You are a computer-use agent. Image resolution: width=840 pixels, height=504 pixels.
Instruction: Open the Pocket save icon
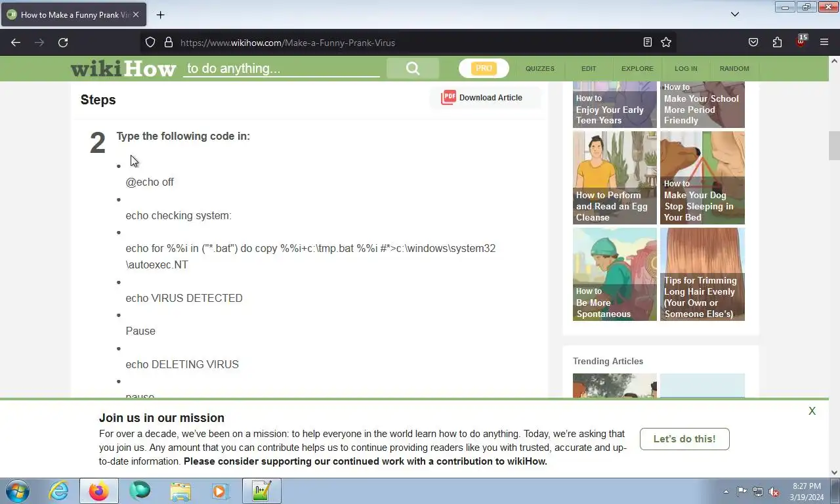(753, 43)
